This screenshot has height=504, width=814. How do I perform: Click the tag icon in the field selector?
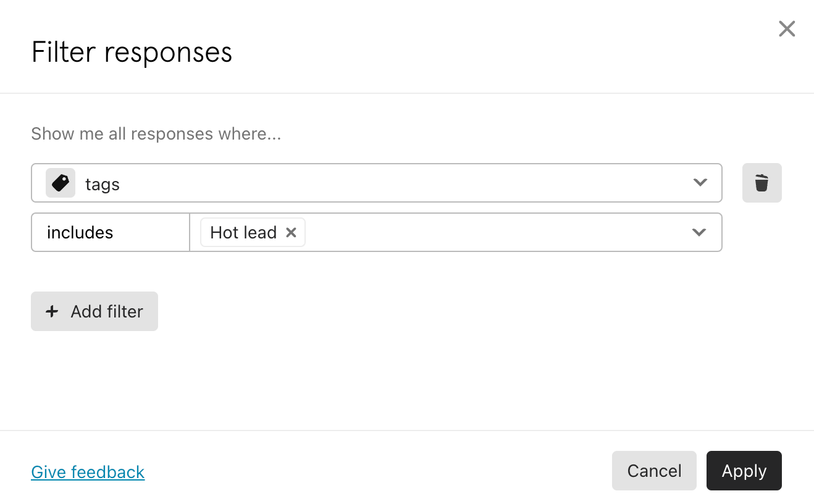click(x=61, y=183)
